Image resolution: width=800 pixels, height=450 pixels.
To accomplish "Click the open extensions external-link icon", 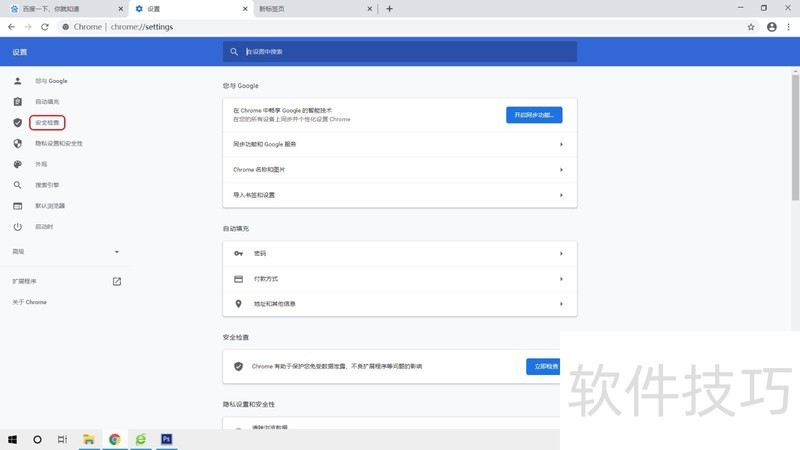I will [116, 281].
